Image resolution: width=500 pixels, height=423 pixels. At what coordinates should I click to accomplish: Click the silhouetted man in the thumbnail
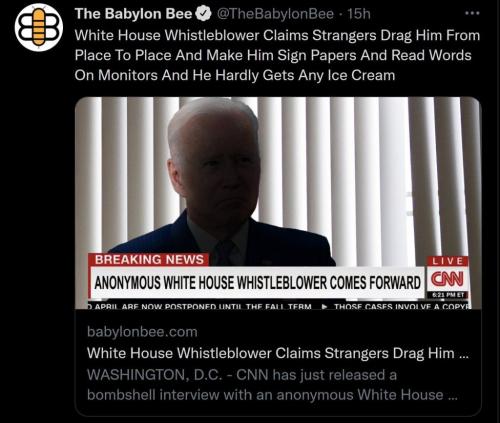coord(218,180)
